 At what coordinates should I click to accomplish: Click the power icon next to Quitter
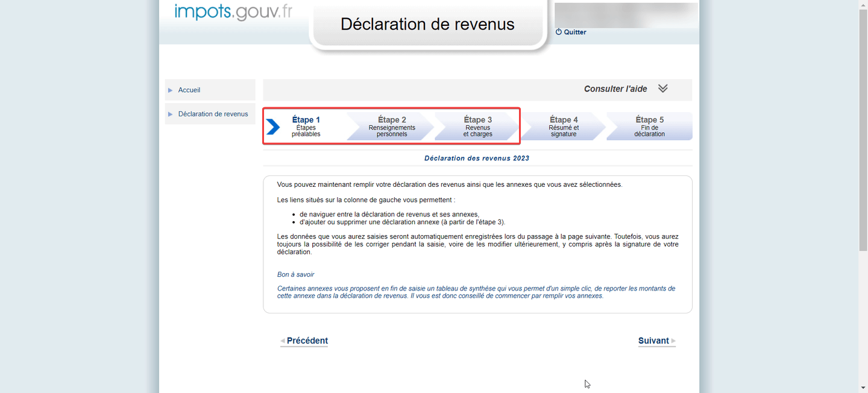tap(558, 32)
